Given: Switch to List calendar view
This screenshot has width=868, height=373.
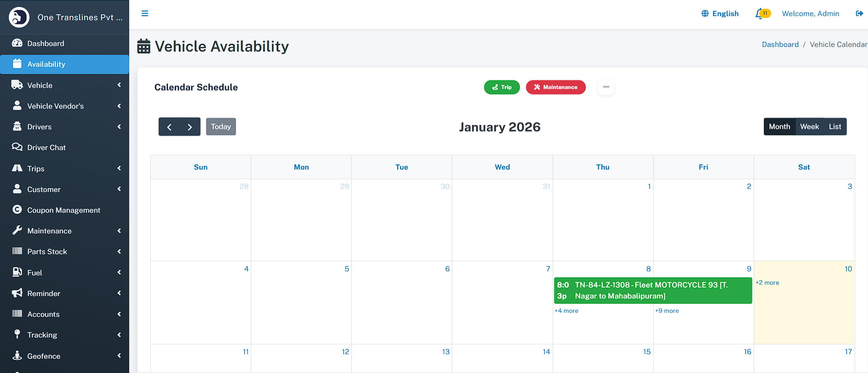Looking at the screenshot, I should (835, 127).
